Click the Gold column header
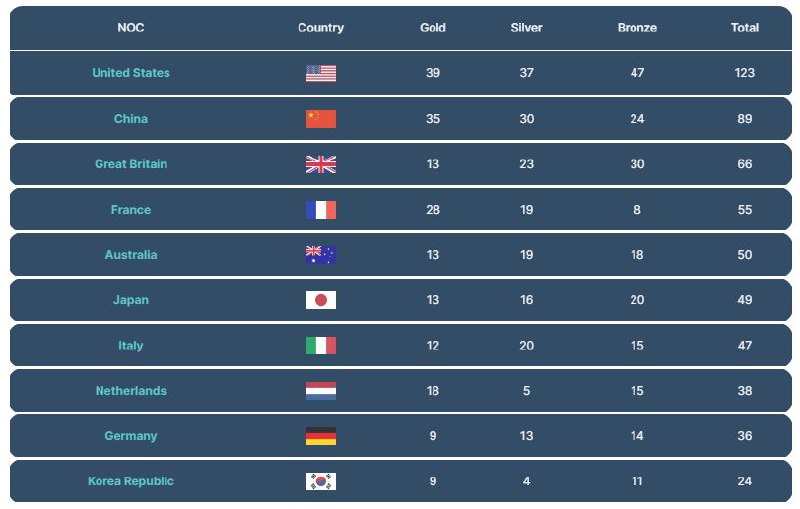 [433, 28]
